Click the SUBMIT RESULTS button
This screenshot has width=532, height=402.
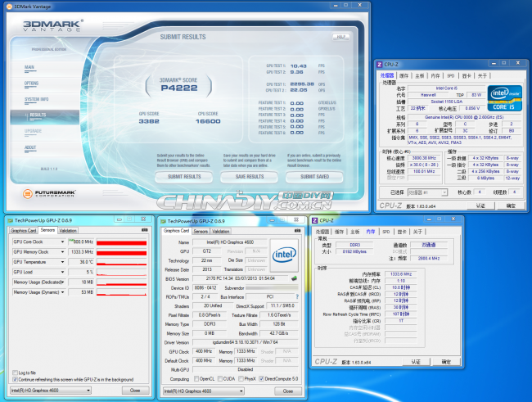point(184,177)
